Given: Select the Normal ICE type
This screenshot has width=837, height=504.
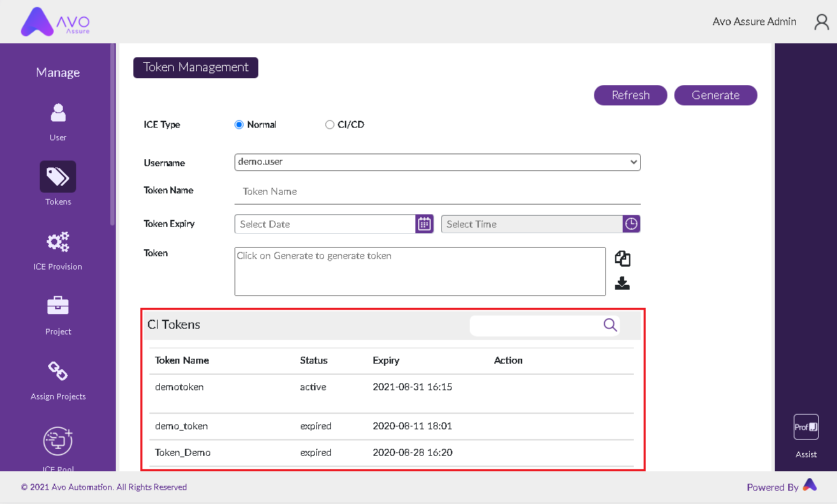Looking at the screenshot, I should coord(239,124).
